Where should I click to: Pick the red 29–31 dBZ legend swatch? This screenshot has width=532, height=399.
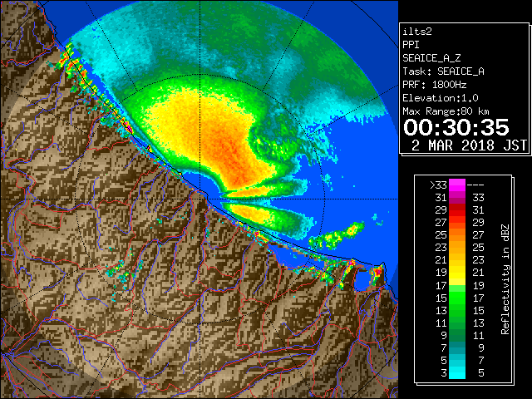tap(457, 210)
